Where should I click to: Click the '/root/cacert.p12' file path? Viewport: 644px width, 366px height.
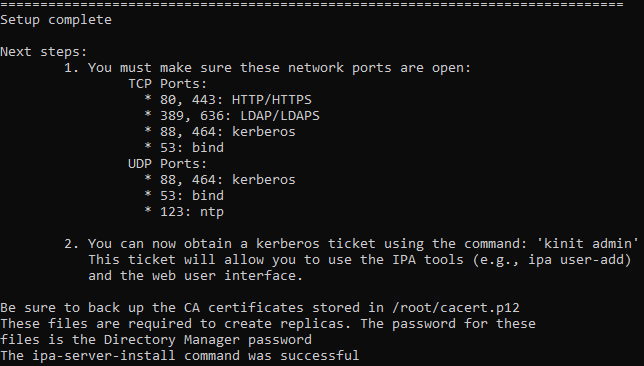(x=456, y=308)
